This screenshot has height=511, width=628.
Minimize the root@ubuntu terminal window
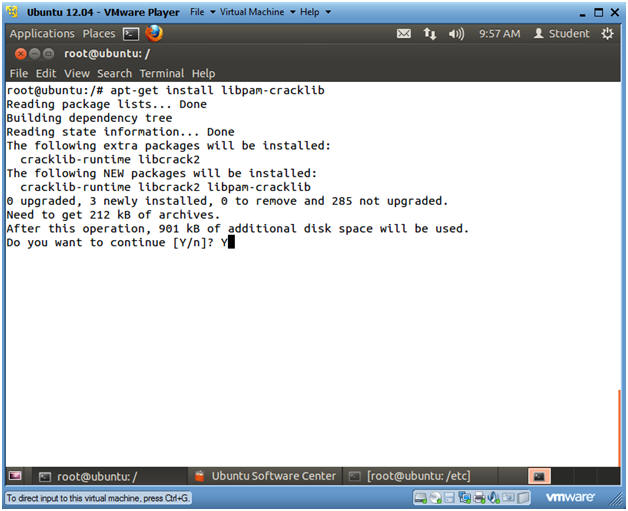35,53
